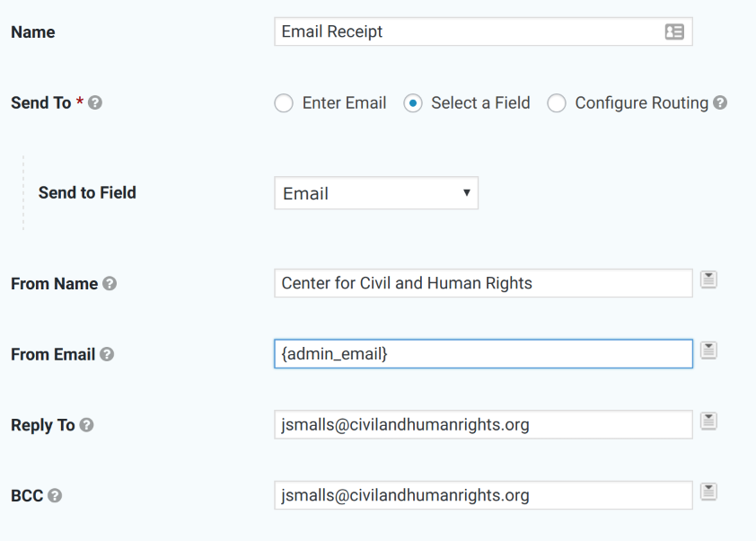This screenshot has width=756, height=541.
Task: Choose the Configure Routing radio option
Action: click(557, 102)
